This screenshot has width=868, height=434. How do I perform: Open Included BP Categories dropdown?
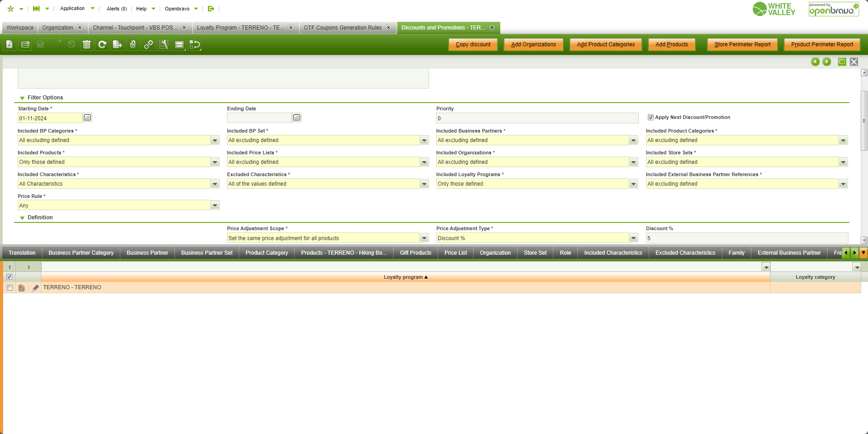(x=215, y=140)
